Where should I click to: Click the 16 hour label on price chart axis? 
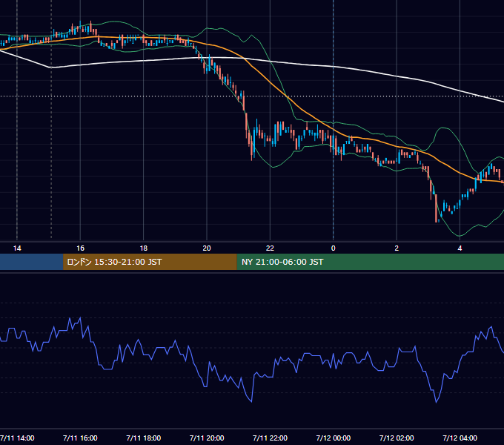point(80,248)
